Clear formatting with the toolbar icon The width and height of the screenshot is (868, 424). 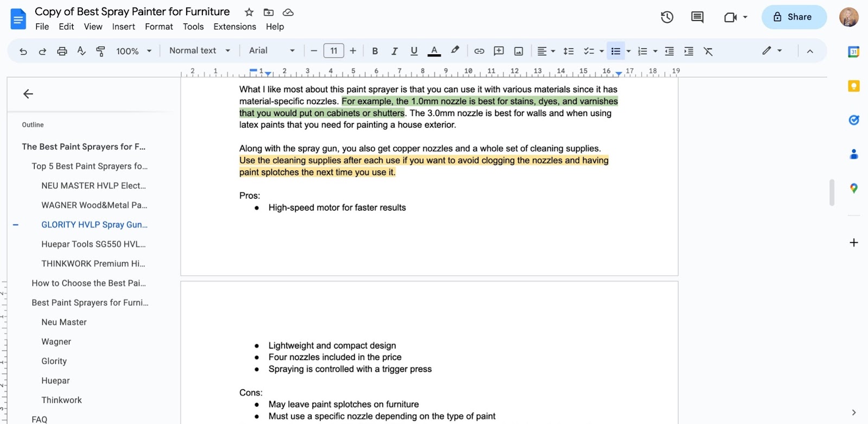(x=708, y=51)
